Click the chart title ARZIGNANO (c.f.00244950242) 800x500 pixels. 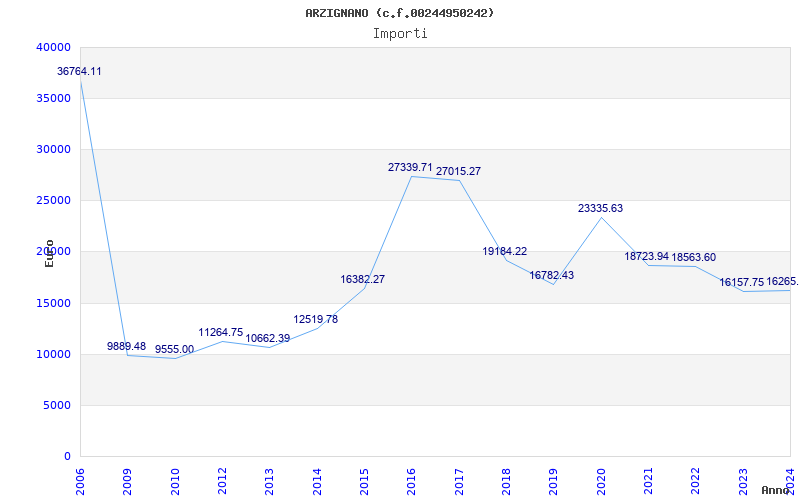point(399,13)
